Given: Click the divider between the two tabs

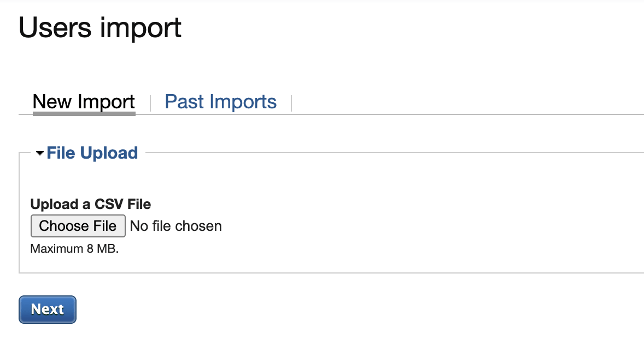Looking at the screenshot, I should pyautogui.click(x=150, y=102).
